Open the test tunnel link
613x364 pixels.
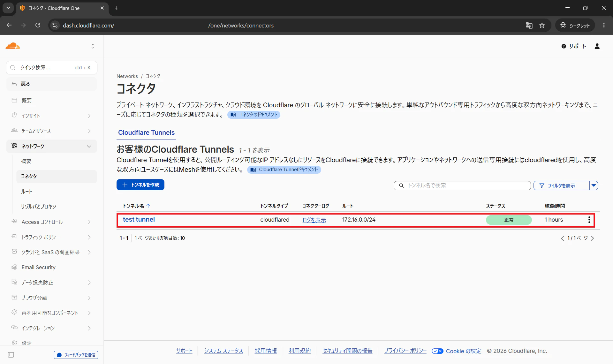(x=139, y=219)
